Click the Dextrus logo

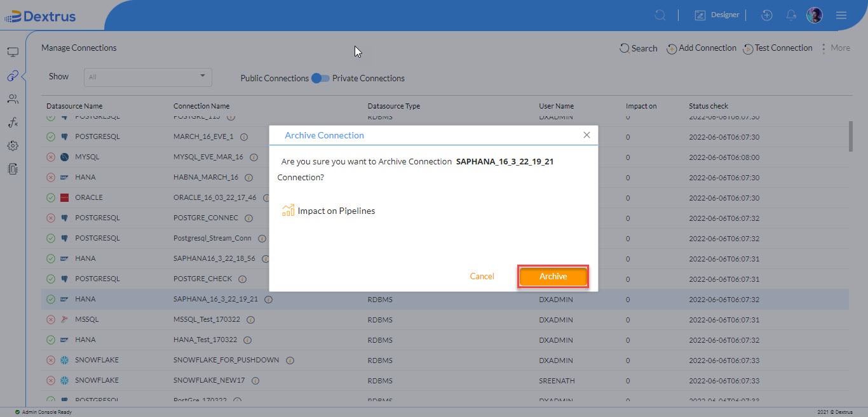40,17
